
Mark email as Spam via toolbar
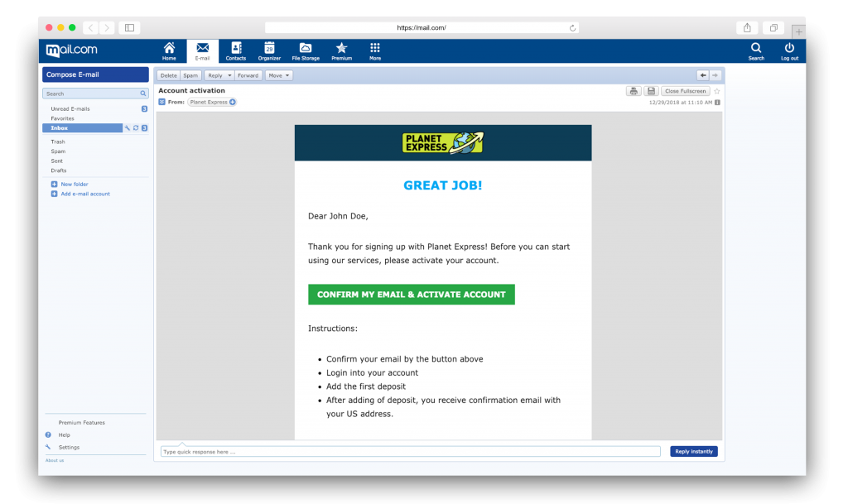pyautogui.click(x=190, y=75)
